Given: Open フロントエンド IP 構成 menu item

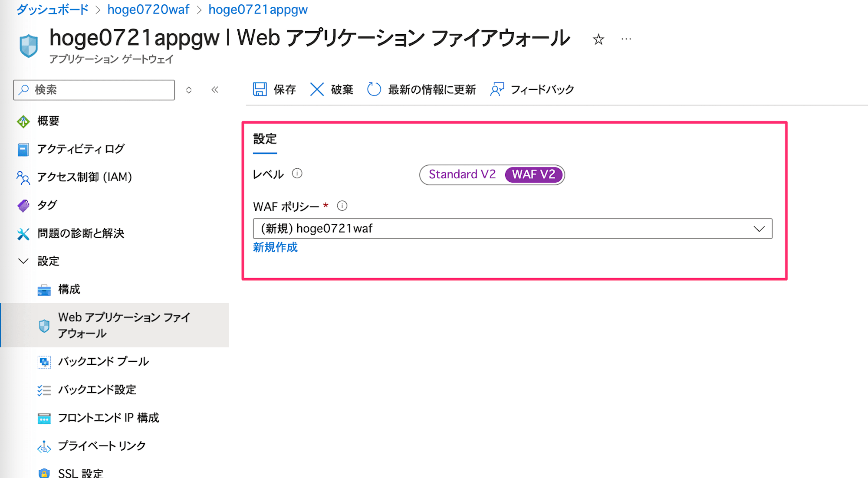Looking at the screenshot, I should click(x=108, y=418).
